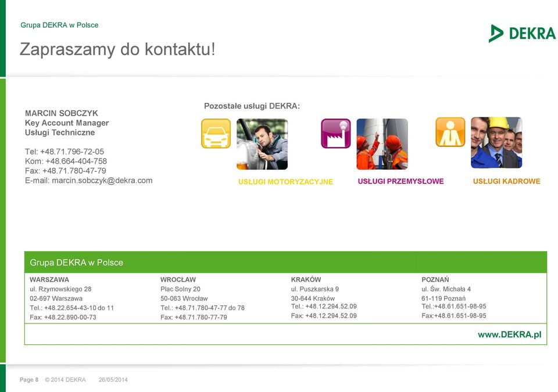Select the USŁUGI PRZEMYSŁOWE label
This screenshot has height=392, width=558.
(400, 181)
